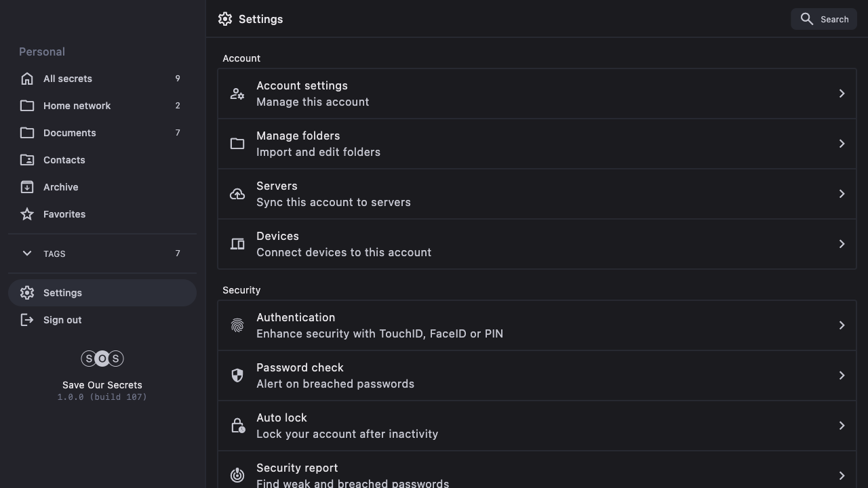Open All secrets in the sidebar
This screenshot has height=488, width=868.
coord(68,79)
